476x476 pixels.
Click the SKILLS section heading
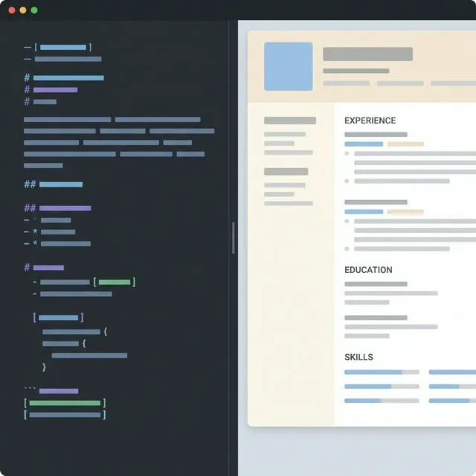click(x=358, y=358)
